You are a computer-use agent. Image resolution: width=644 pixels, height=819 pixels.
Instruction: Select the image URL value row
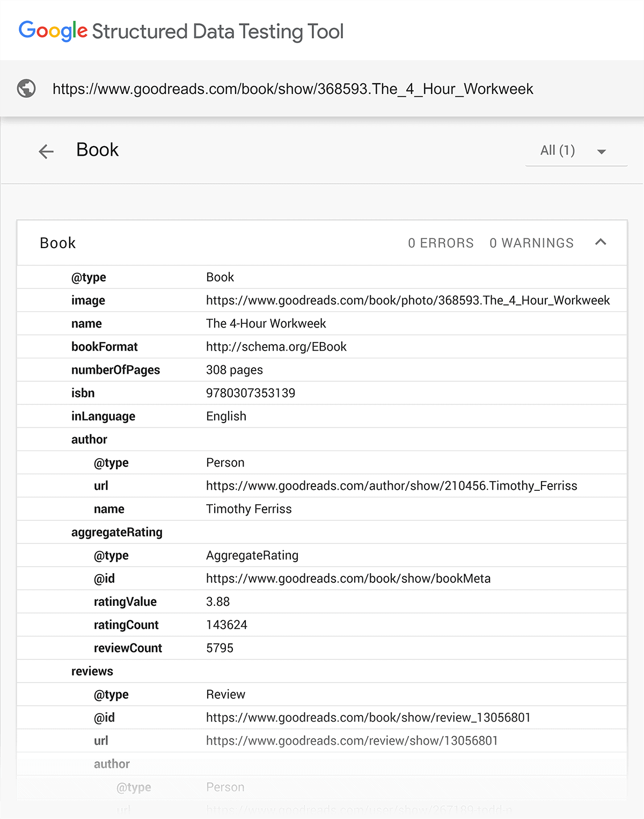(x=408, y=300)
